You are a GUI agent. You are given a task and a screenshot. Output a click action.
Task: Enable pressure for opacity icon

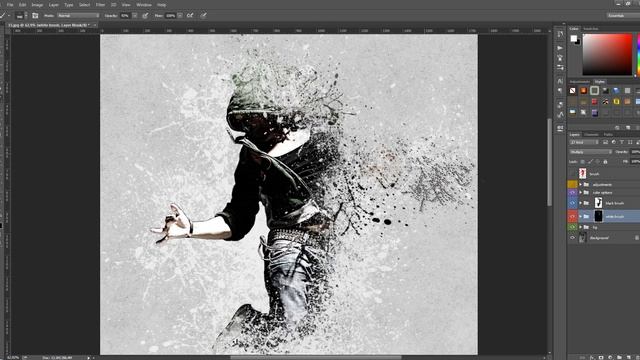pos(145,16)
